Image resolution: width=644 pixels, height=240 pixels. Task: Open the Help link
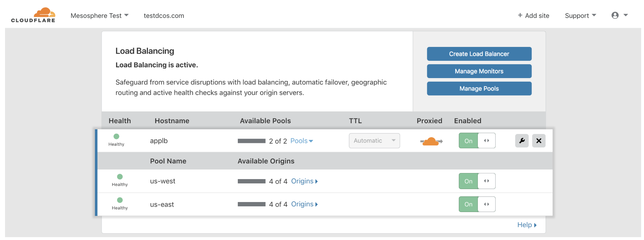point(527,225)
